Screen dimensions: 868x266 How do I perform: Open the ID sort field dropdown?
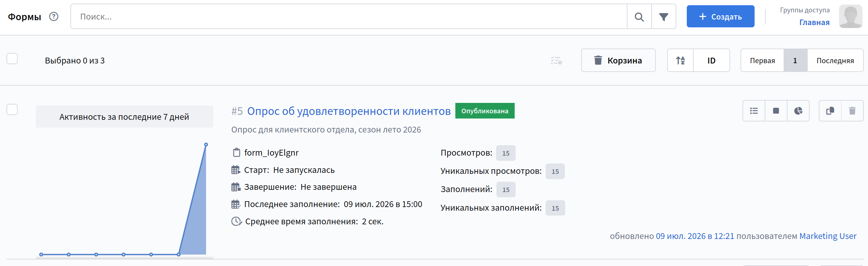coord(711,60)
